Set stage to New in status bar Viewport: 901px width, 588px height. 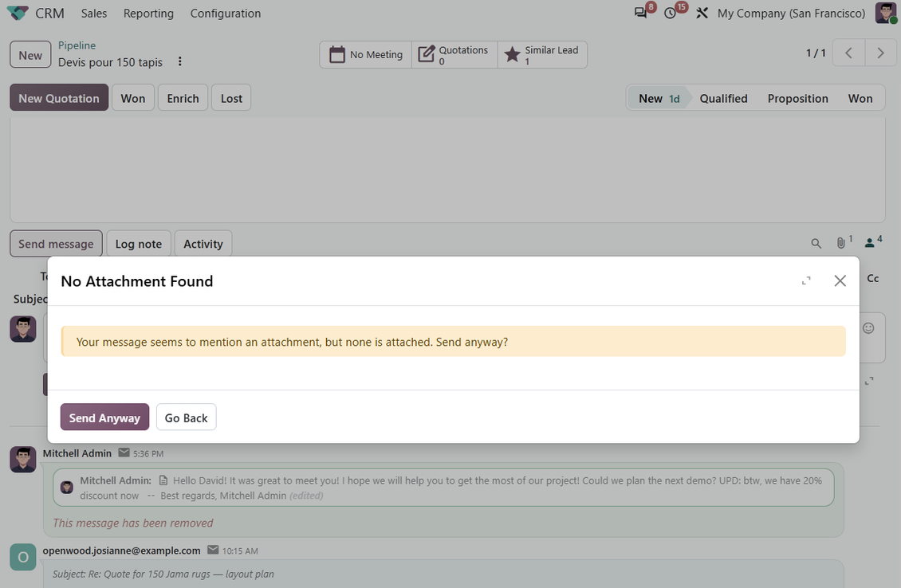pos(659,98)
